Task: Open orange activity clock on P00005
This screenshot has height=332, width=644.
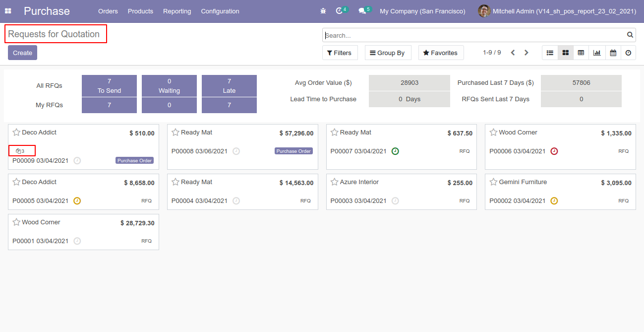Action: [77, 200]
